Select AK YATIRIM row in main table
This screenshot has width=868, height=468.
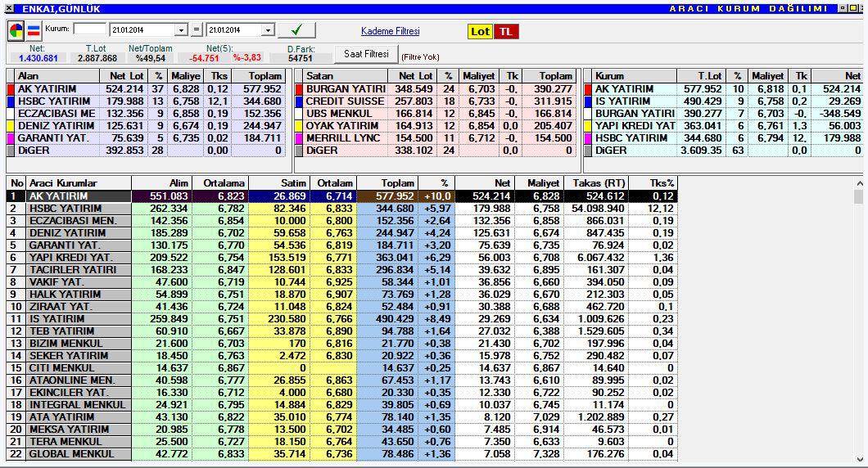(x=342, y=196)
